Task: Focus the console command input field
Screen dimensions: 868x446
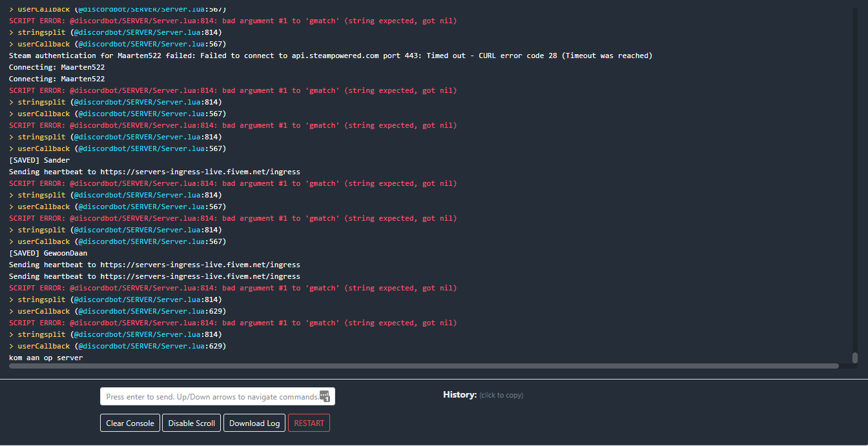Action: click(x=210, y=396)
